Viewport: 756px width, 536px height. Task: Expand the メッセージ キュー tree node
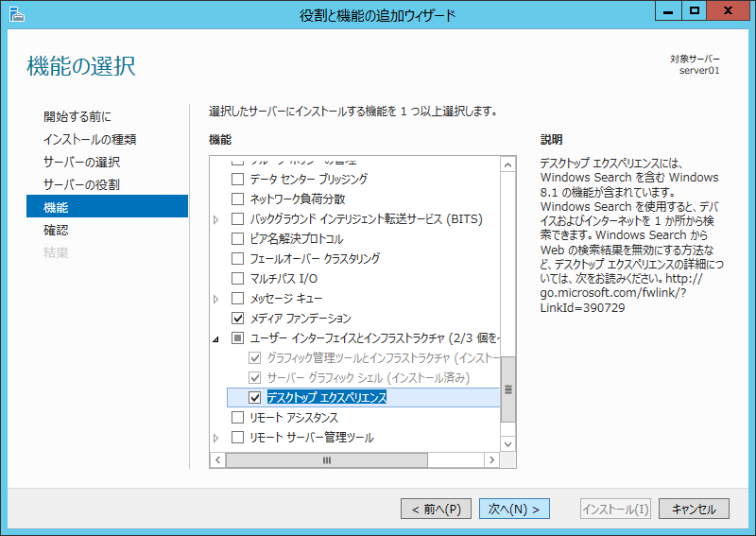(216, 299)
